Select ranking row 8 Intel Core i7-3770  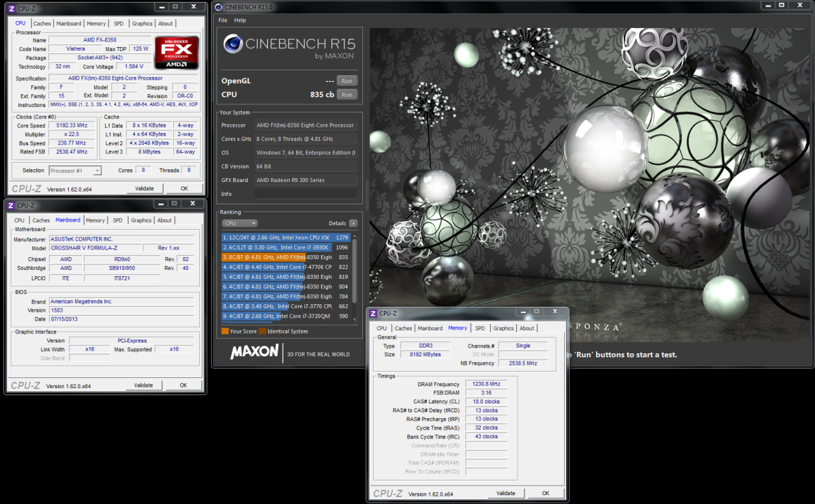pyautogui.click(x=286, y=306)
